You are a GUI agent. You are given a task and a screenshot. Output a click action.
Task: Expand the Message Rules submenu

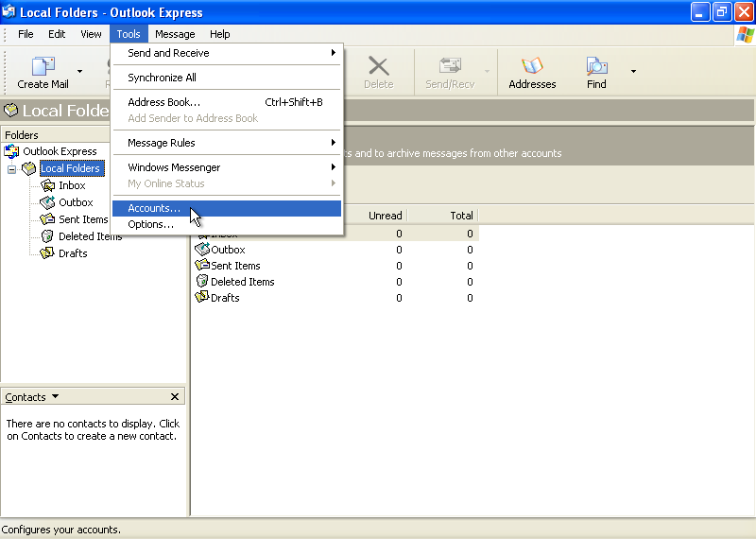[x=227, y=143]
